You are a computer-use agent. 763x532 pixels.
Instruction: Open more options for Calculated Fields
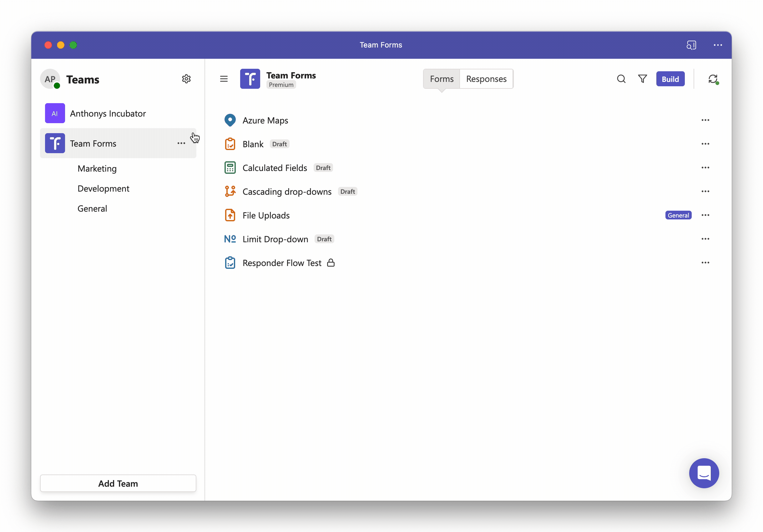point(705,168)
